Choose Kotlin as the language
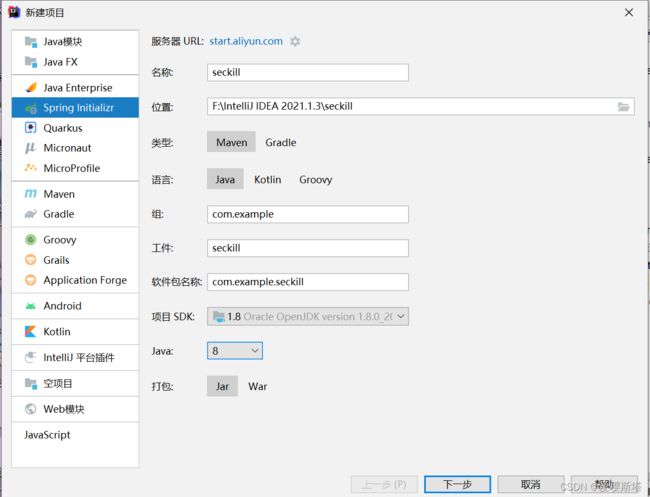The width and height of the screenshot is (650, 497). pyautogui.click(x=268, y=179)
